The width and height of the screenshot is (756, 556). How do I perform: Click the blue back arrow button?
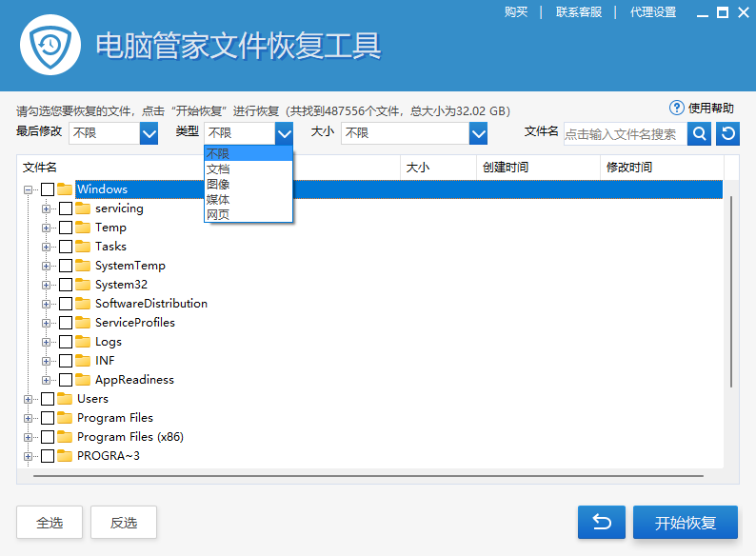pos(602,523)
